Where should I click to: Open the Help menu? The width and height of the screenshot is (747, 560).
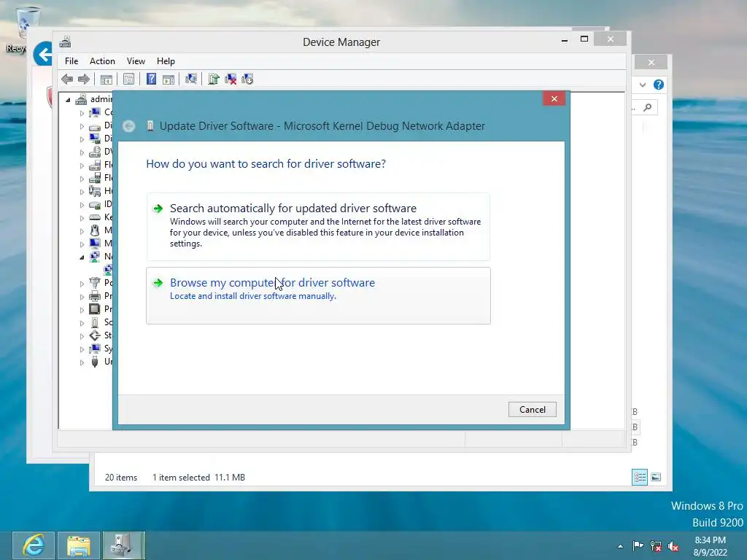pos(166,61)
